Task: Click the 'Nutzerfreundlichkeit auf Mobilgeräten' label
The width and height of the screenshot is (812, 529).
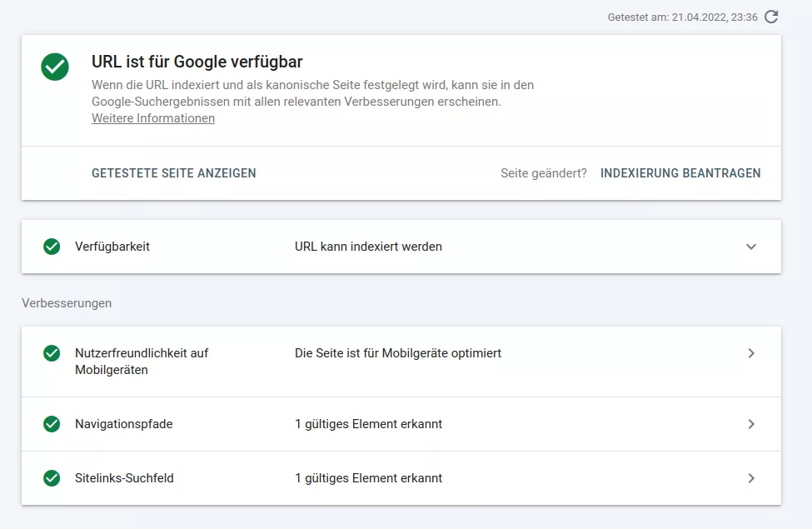Action: tap(142, 362)
